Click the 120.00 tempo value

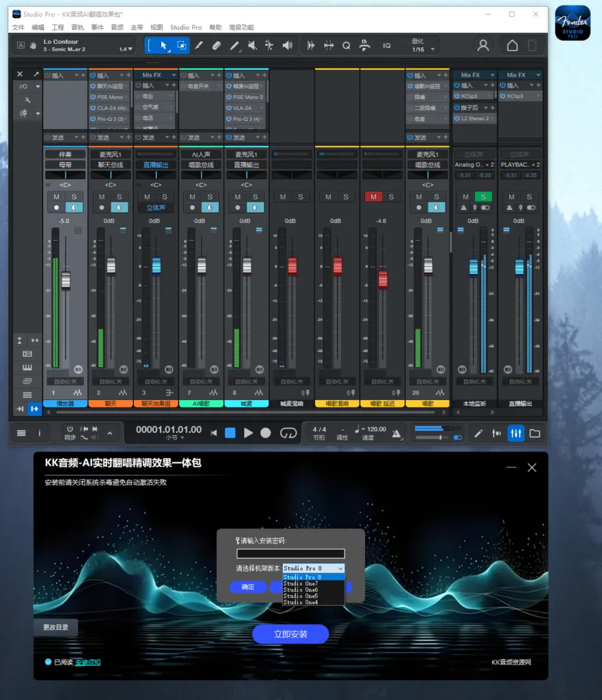377,429
